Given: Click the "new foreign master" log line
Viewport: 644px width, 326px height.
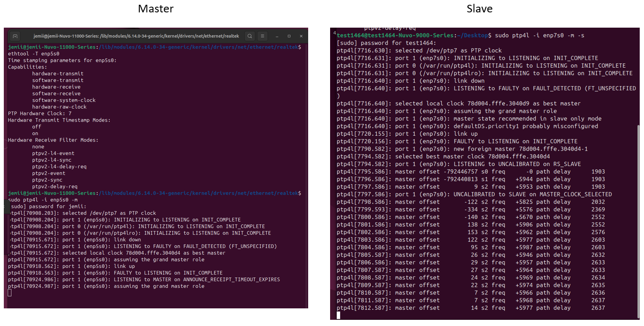Looking at the screenshot, I should point(460,149).
